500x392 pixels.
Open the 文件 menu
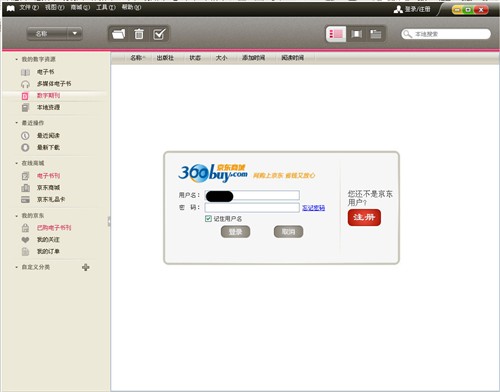[x=29, y=7]
